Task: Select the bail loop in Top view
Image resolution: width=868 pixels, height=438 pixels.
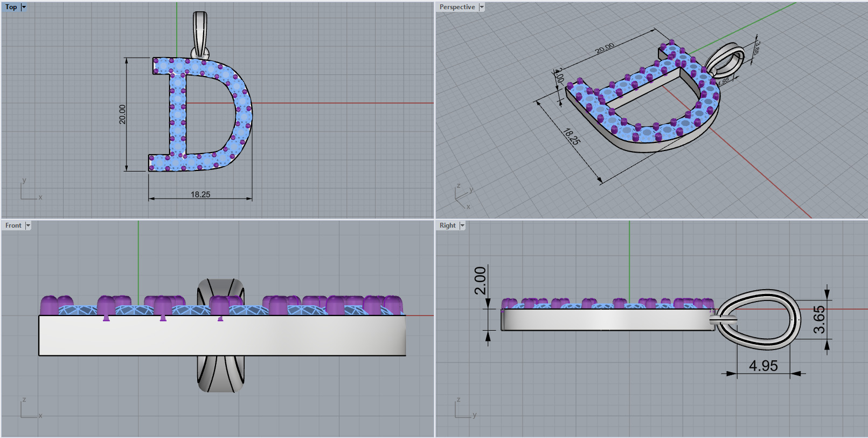Action: click(x=200, y=35)
